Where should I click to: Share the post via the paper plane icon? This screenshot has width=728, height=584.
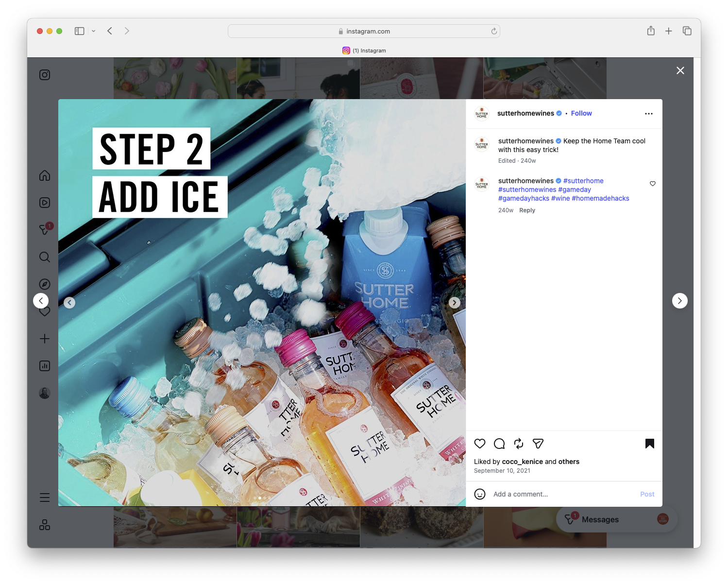538,444
